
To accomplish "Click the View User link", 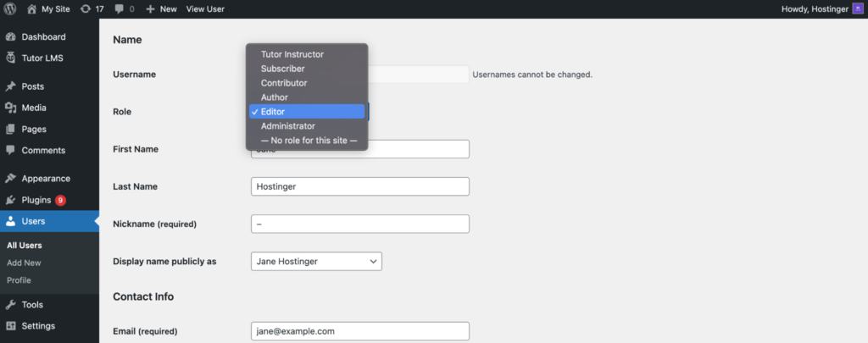I will (205, 8).
